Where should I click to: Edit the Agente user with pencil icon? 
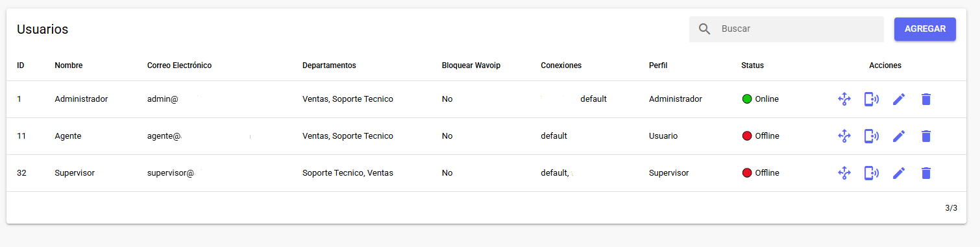point(899,136)
